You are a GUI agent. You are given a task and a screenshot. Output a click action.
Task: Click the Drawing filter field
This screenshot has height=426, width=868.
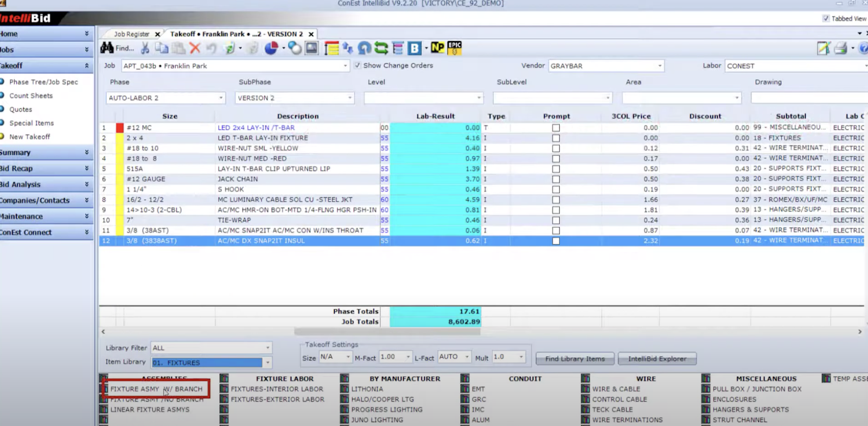(809, 98)
